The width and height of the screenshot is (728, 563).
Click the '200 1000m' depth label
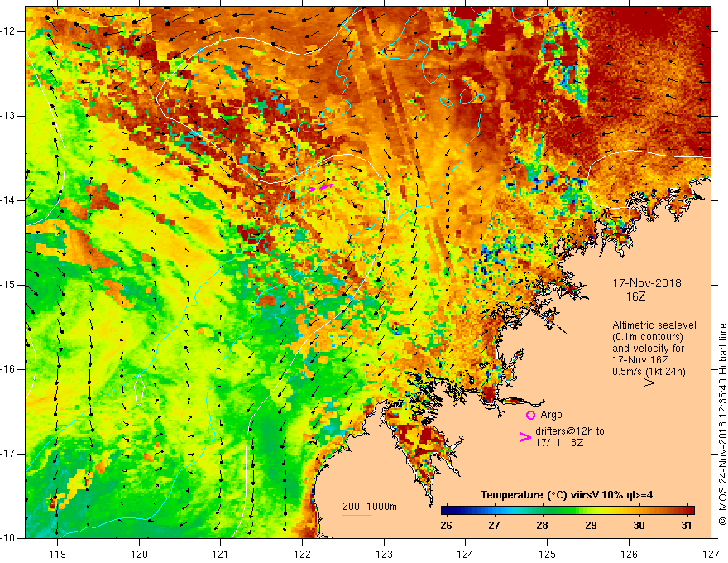pyautogui.click(x=370, y=507)
